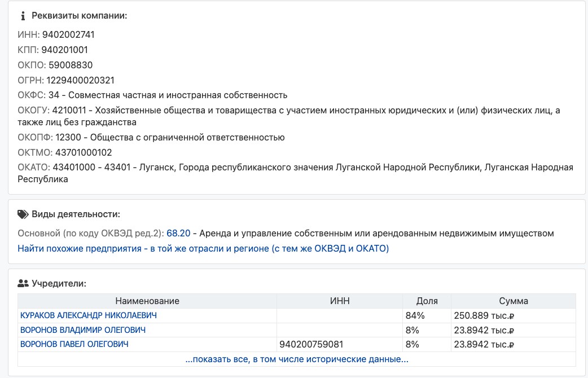Click the ОКПО value 59008830
Screen dimensions: 588x378
pos(71,65)
